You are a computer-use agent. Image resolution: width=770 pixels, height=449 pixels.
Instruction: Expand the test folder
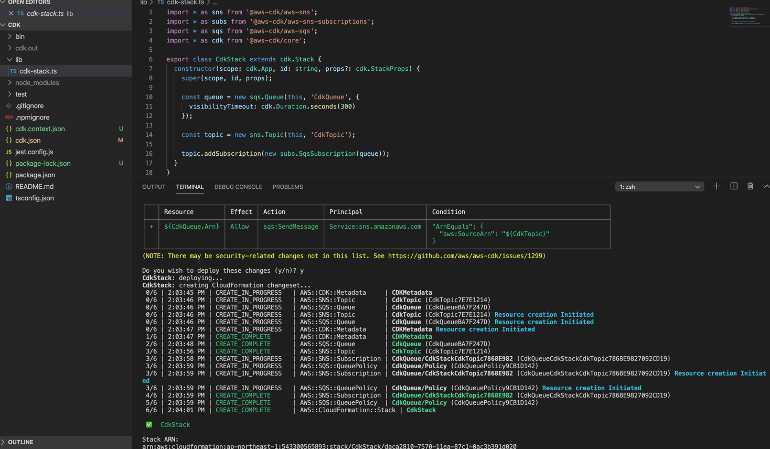coord(21,94)
